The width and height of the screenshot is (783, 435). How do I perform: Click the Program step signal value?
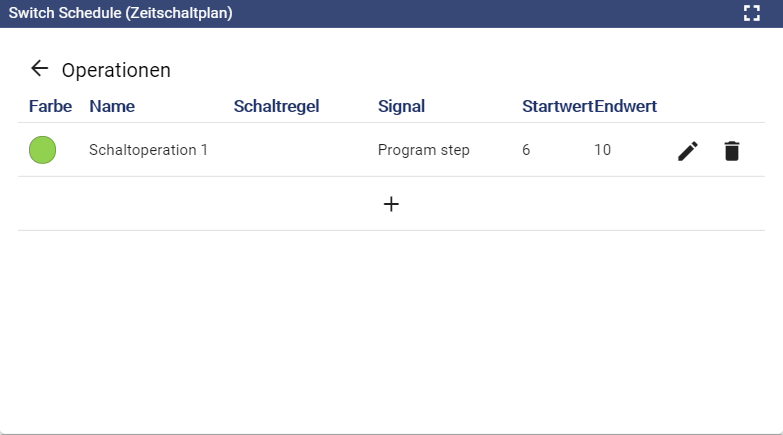point(423,150)
